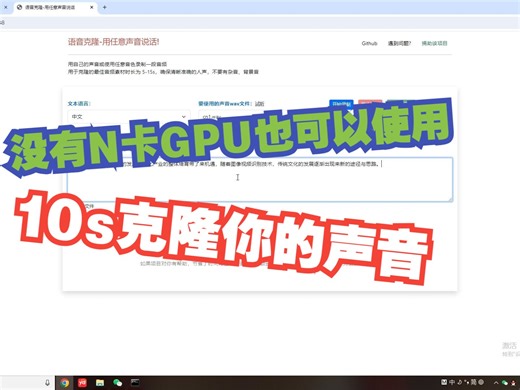Image resolution: width=520 pixels, height=390 pixels.
Task: Click into the text input area
Action: pos(260,179)
